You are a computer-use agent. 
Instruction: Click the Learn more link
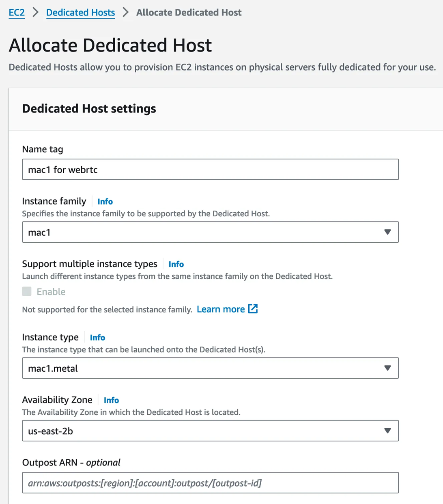point(221,309)
